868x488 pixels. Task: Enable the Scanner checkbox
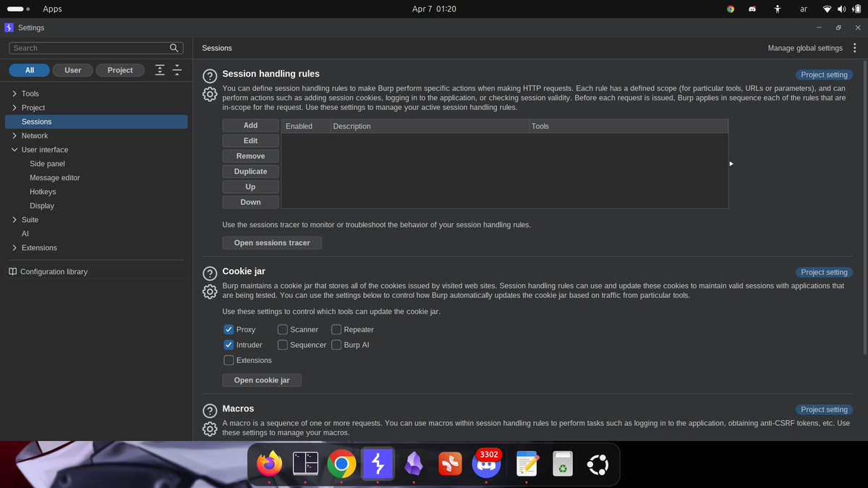click(x=283, y=330)
